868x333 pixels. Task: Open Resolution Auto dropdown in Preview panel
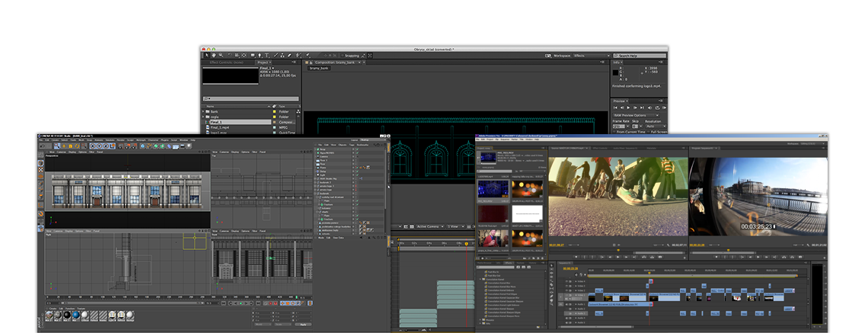(x=656, y=126)
